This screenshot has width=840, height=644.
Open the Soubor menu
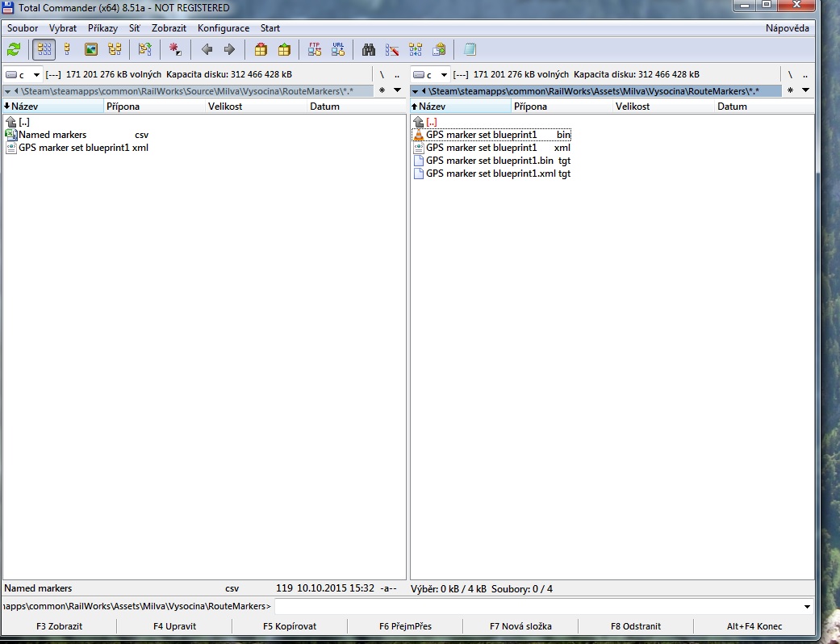click(23, 28)
